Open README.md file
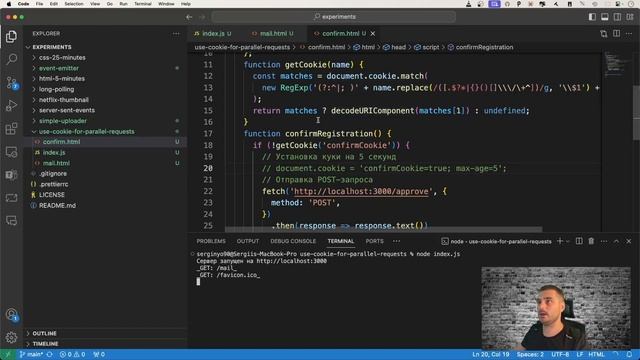This screenshot has width=640, height=360. (x=57, y=205)
